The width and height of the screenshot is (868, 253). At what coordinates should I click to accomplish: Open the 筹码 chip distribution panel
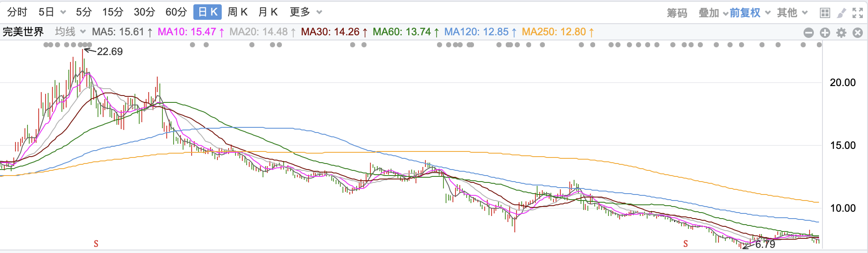point(677,13)
